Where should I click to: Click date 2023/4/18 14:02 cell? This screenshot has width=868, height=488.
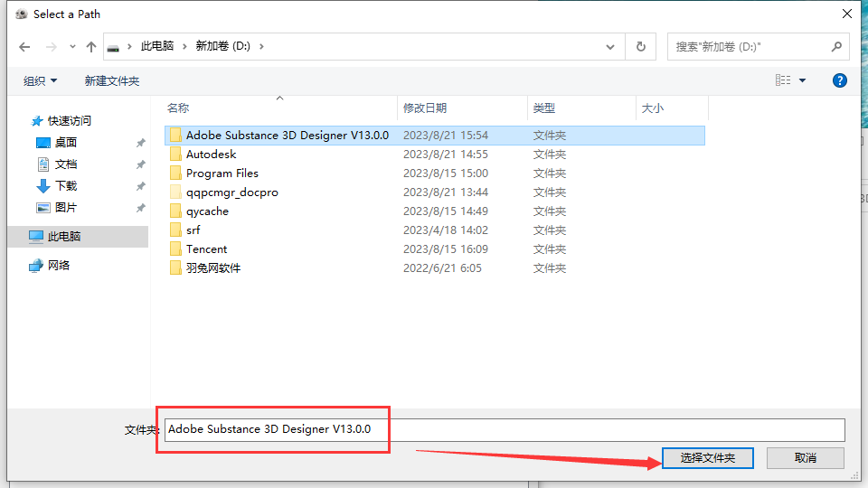(x=446, y=230)
